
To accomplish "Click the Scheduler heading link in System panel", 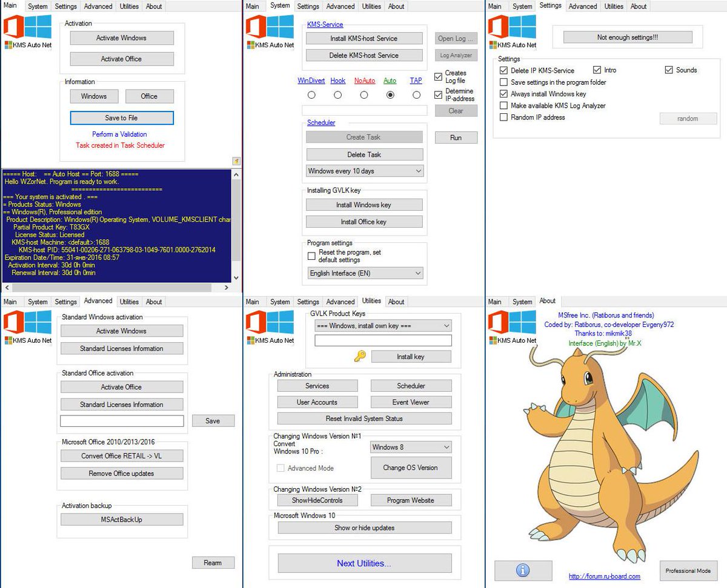I will (321, 123).
